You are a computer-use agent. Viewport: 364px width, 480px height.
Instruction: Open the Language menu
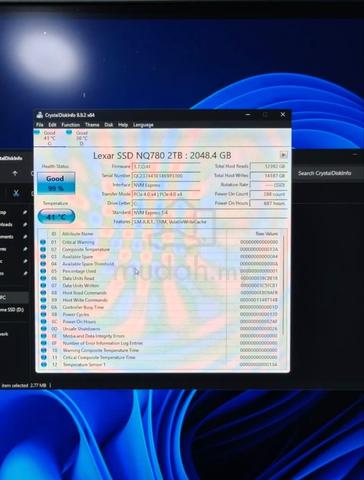[143, 125]
